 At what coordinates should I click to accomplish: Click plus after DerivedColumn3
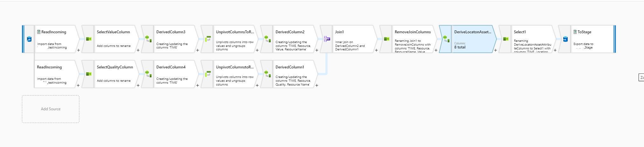click(197, 50)
